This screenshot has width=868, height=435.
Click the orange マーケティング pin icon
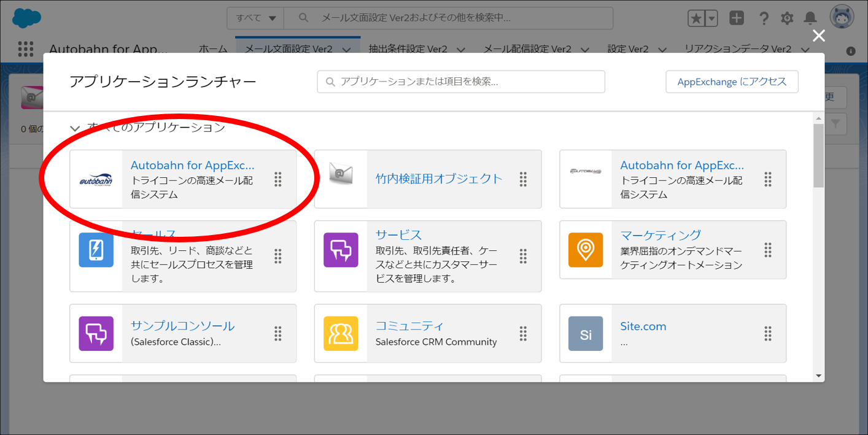point(586,250)
